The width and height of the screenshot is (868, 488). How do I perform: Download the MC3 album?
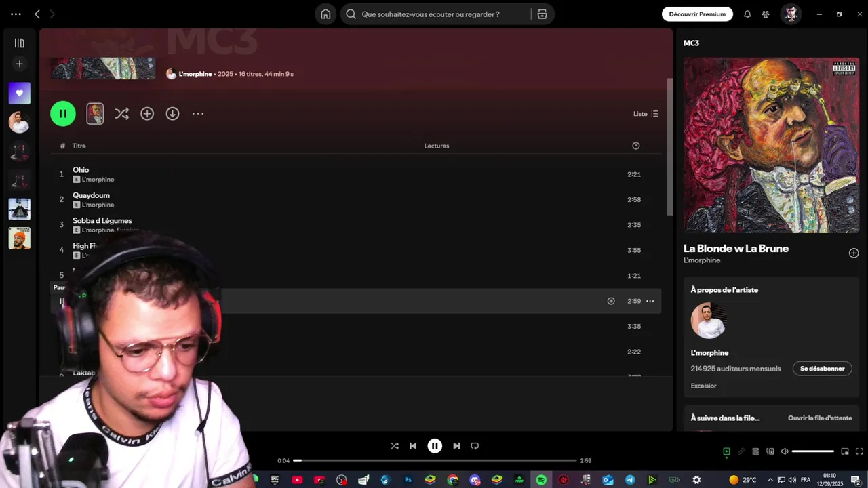coord(173,114)
